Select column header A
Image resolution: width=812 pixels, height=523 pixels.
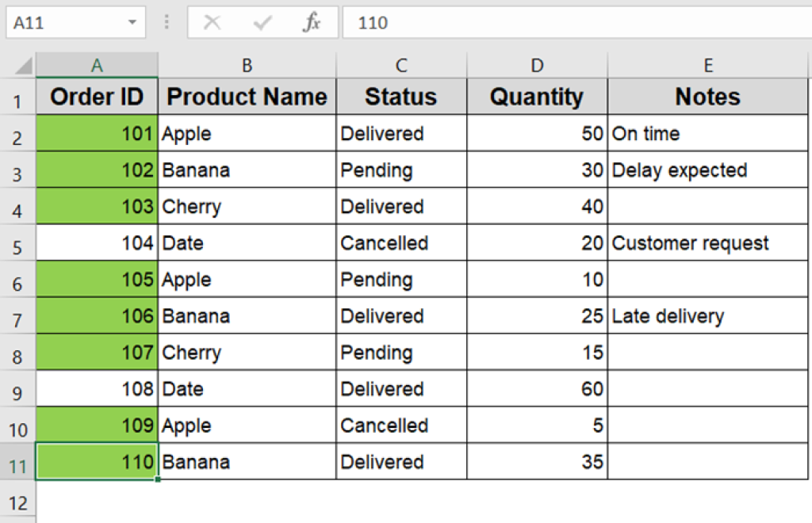[96, 64]
